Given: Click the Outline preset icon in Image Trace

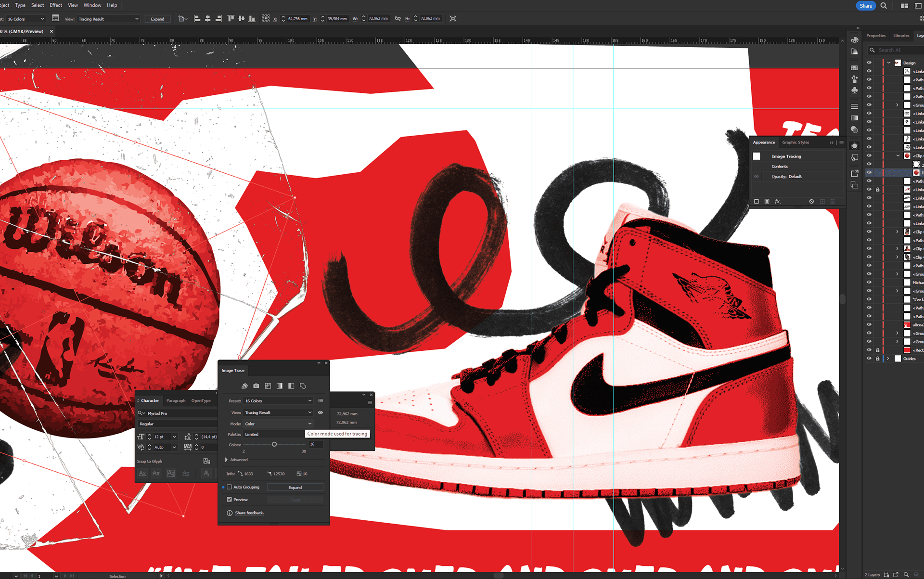Looking at the screenshot, I should (303, 386).
